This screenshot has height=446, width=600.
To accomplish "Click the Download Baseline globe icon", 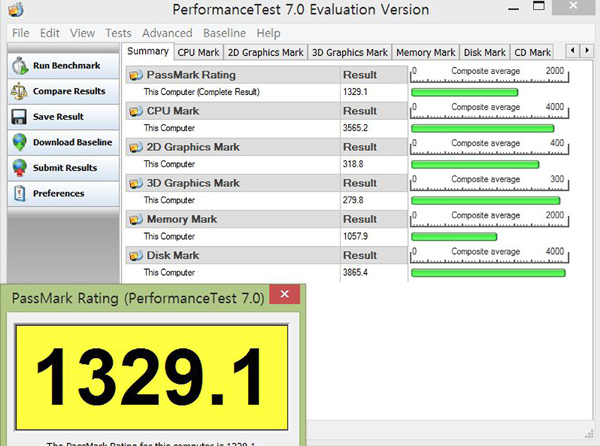I will (x=20, y=142).
